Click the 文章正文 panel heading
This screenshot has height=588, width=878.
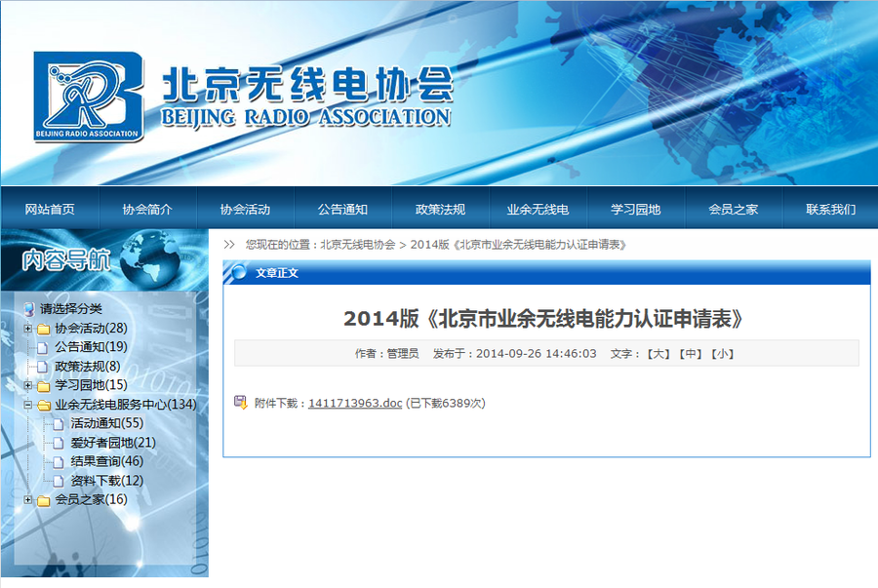coord(277,273)
